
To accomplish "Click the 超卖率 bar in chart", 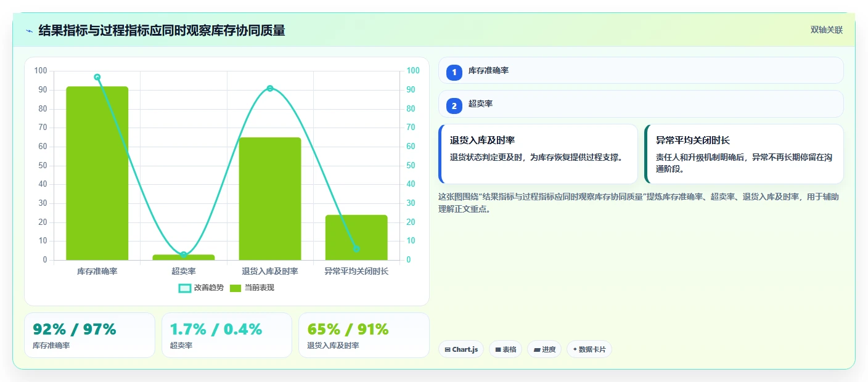I will [184, 257].
